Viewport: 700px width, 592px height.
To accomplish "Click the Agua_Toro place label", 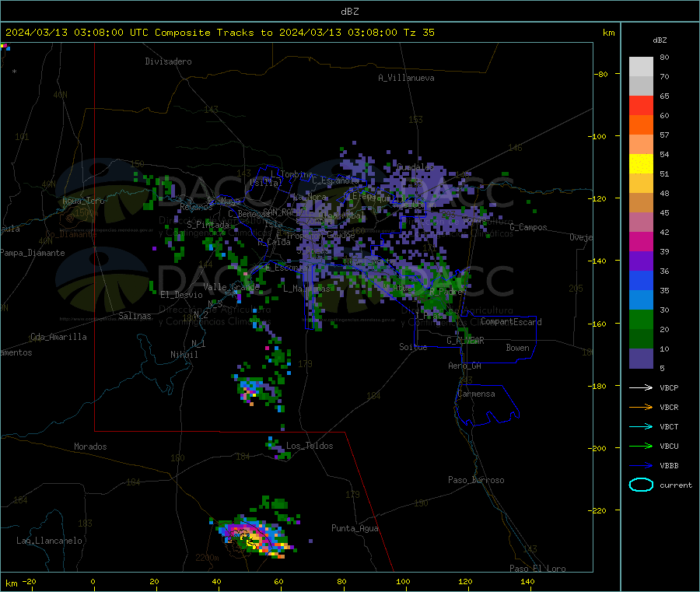I will click(83, 201).
